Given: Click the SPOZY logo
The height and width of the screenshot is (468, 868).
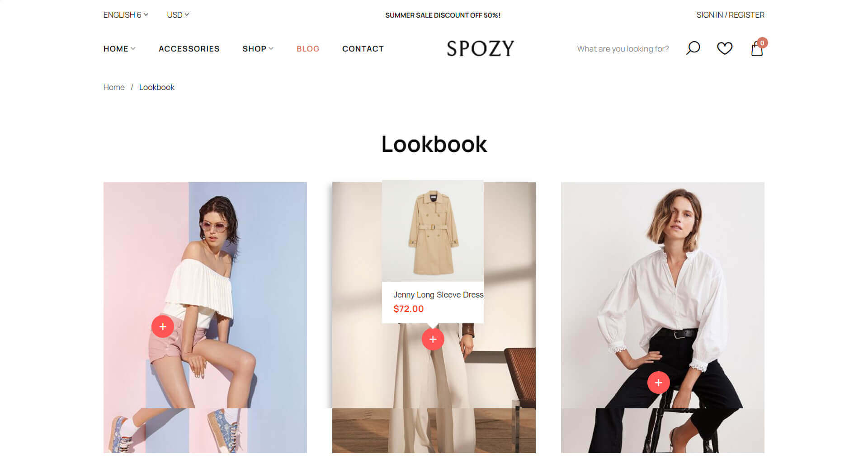Looking at the screenshot, I should point(480,48).
